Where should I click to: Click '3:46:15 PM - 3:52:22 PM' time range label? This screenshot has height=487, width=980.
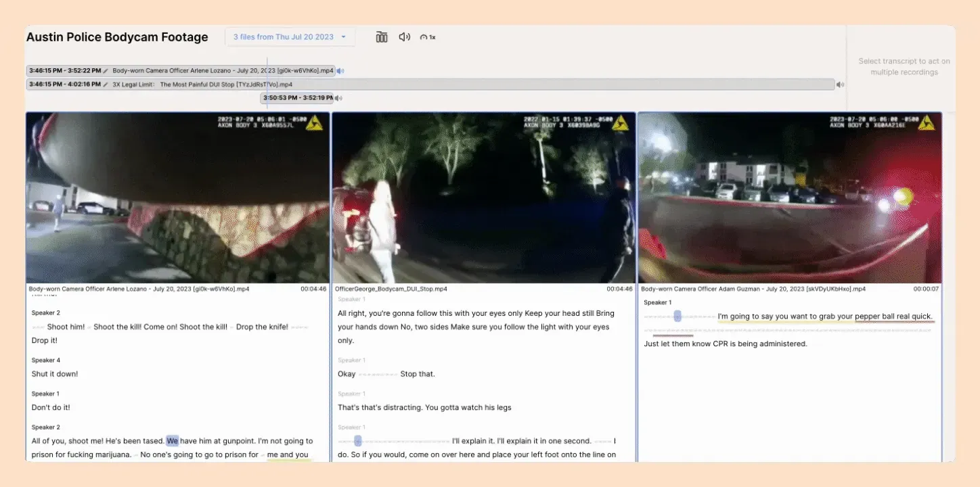[x=65, y=71]
